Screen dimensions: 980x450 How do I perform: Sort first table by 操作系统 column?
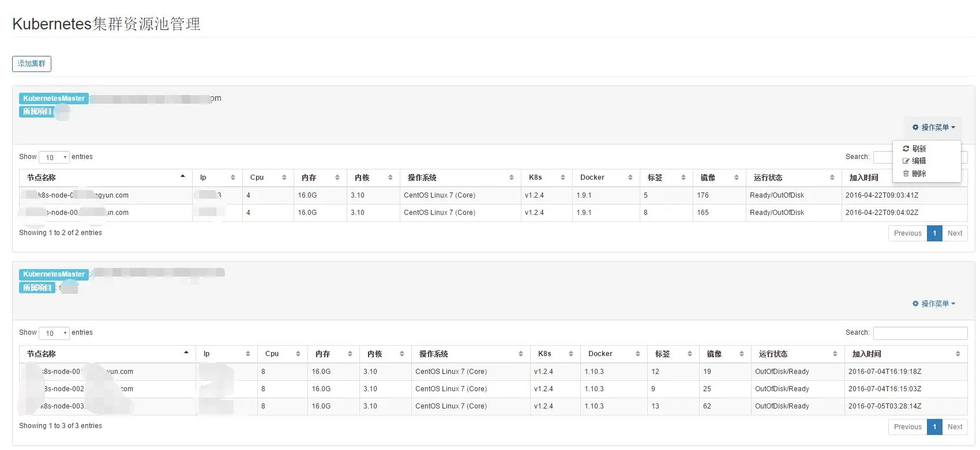coord(460,177)
